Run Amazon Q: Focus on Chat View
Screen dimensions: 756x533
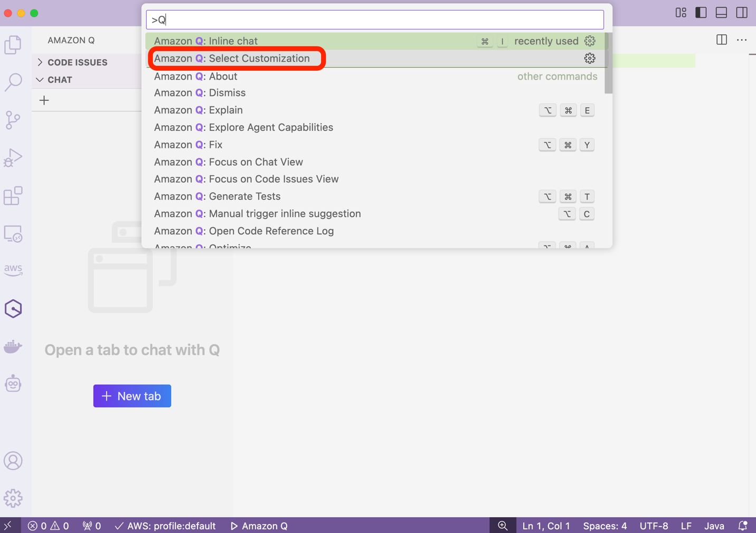375,162
